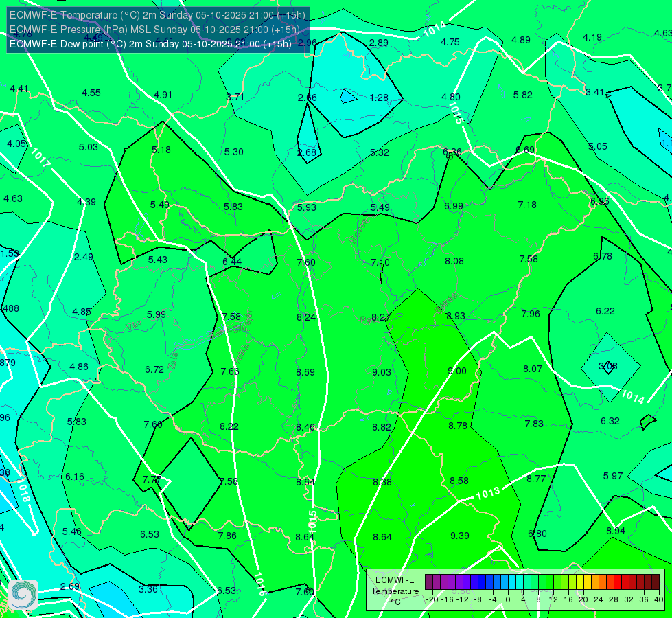Screen dimensions: 672x618
Task: Click the 8.08 temperature value
Action: pos(454,261)
